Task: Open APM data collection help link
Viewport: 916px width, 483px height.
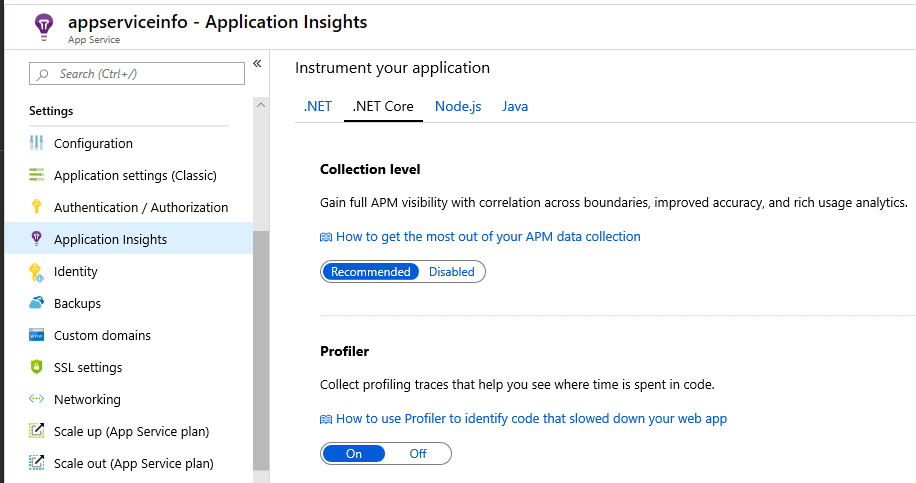Action: tap(488, 237)
